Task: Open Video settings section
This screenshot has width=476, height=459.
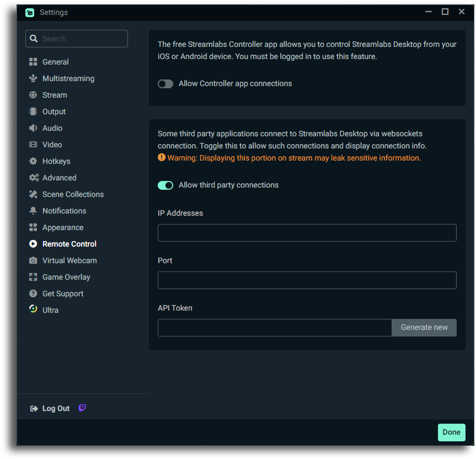Action: 52,145
